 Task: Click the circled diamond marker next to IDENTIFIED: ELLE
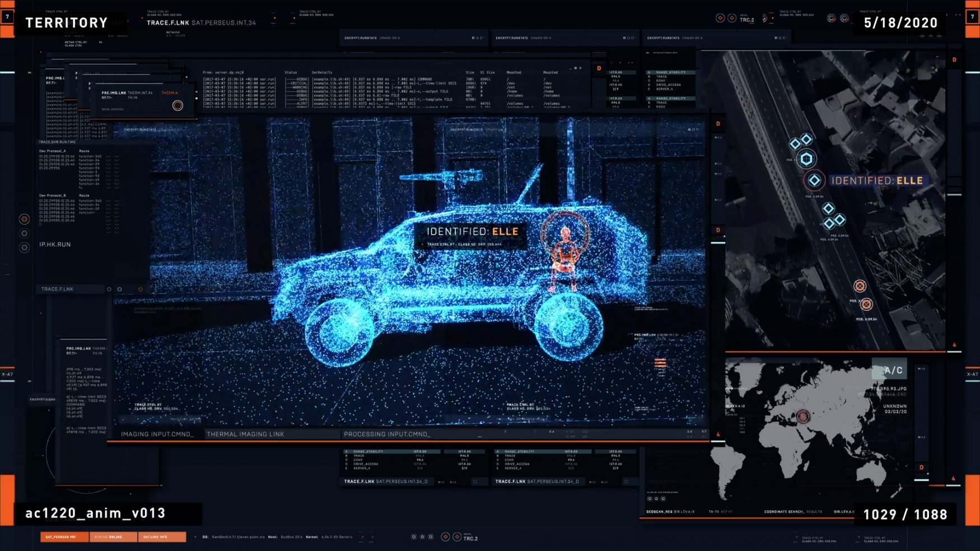(814, 180)
